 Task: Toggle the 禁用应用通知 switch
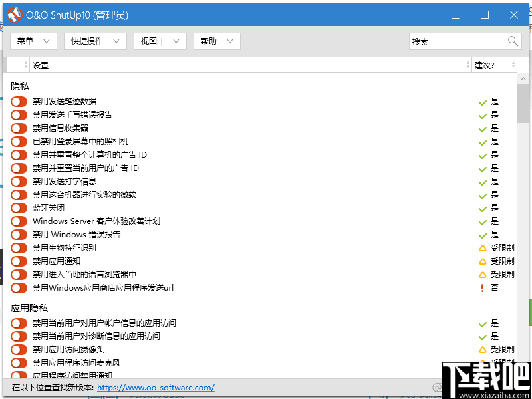click(19, 261)
